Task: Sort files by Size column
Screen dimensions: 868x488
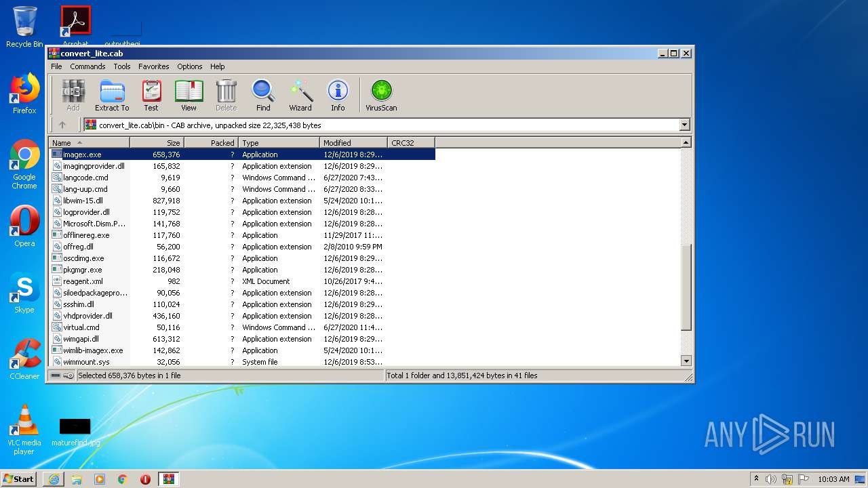Action: pyautogui.click(x=157, y=142)
